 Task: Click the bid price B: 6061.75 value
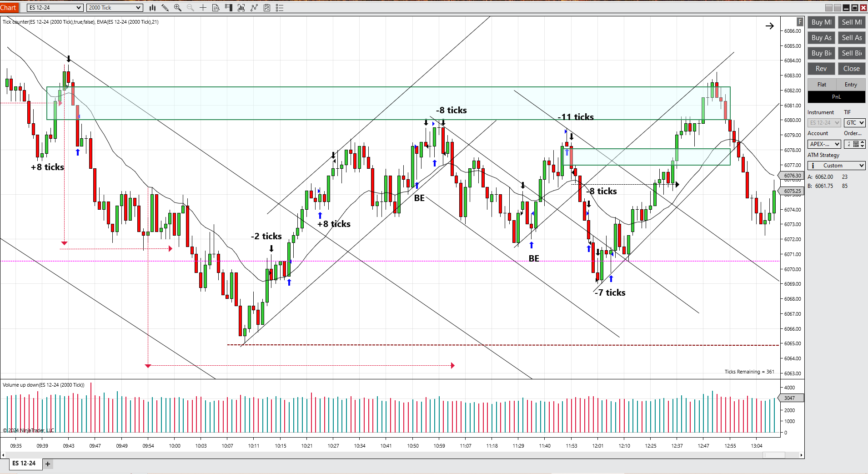pos(824,186)
